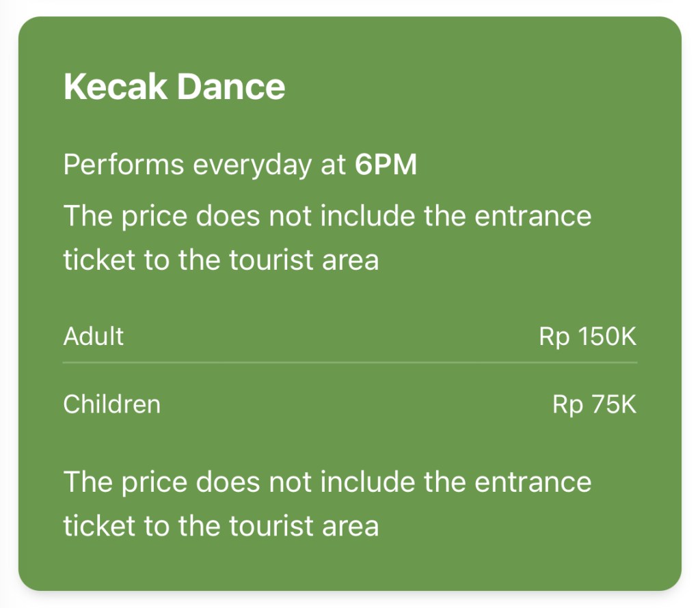700x608 pixels.
Task: Click the "Performs everyday at" schedule text
Action: pos(205,165)
